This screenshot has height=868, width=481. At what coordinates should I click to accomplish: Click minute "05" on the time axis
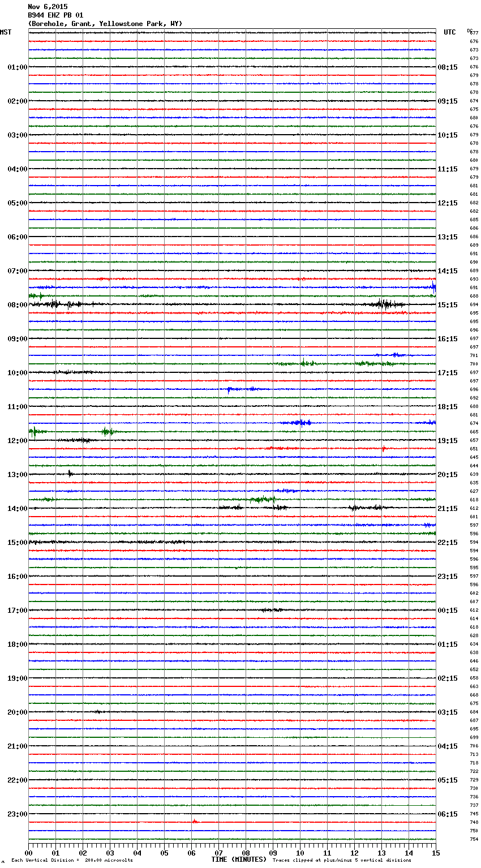click(x=164, y=853)
